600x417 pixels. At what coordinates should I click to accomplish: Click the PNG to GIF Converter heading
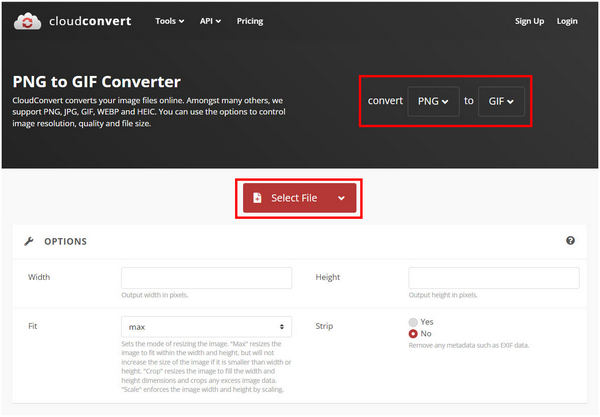tap(96, 82)
